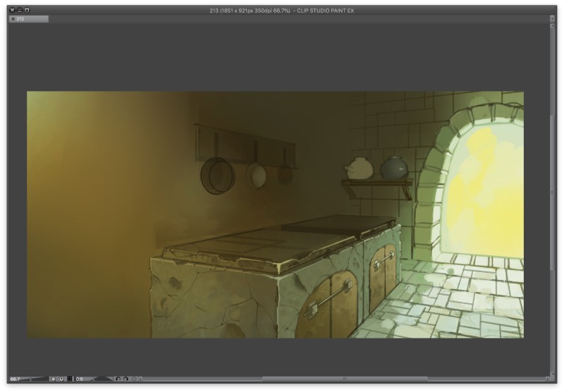Click the horizontal scrollbar right arrow

coord(548,379)
